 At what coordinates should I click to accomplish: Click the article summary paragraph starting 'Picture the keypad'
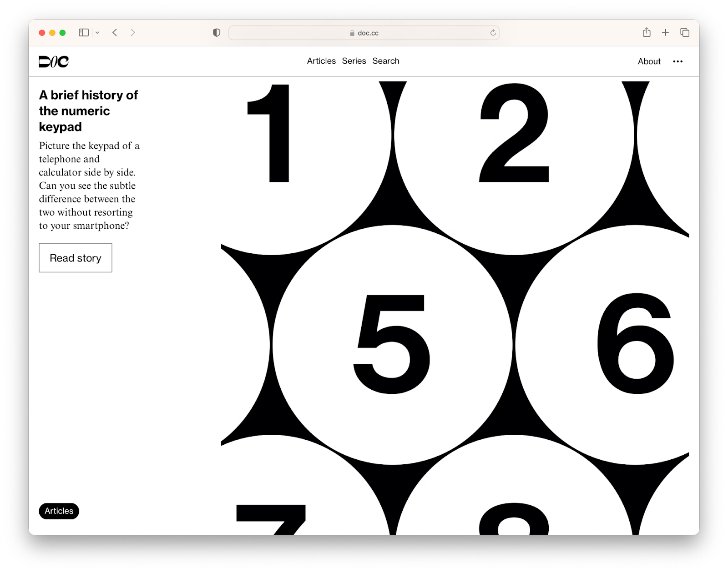[89, 186]
